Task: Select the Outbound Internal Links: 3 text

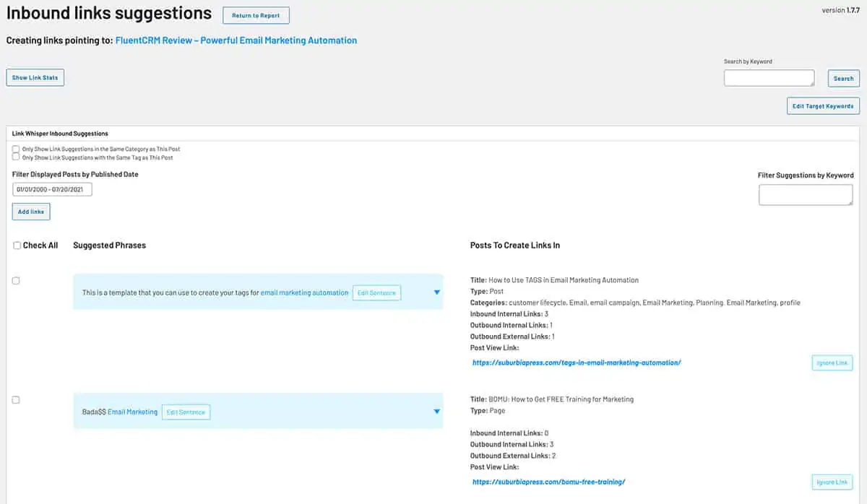Action: 512,444
